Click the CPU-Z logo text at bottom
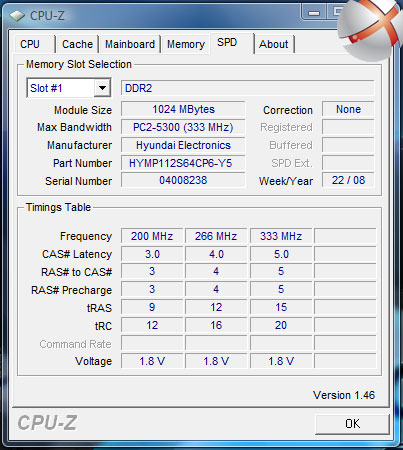This screenshot has width=403, height=450. 47,423
